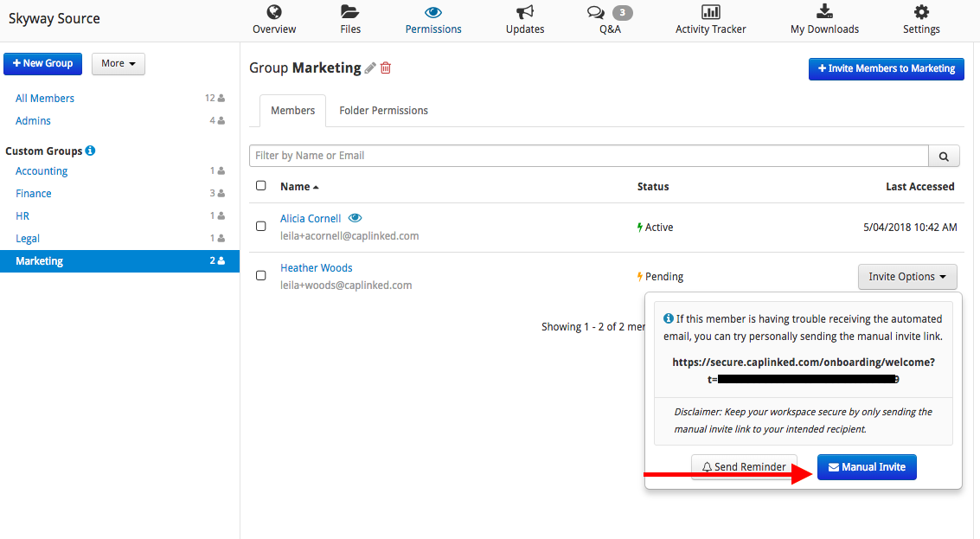Check the Alicia Cornell row checkbox
980x539 pixels.
[x=260, y=227]
